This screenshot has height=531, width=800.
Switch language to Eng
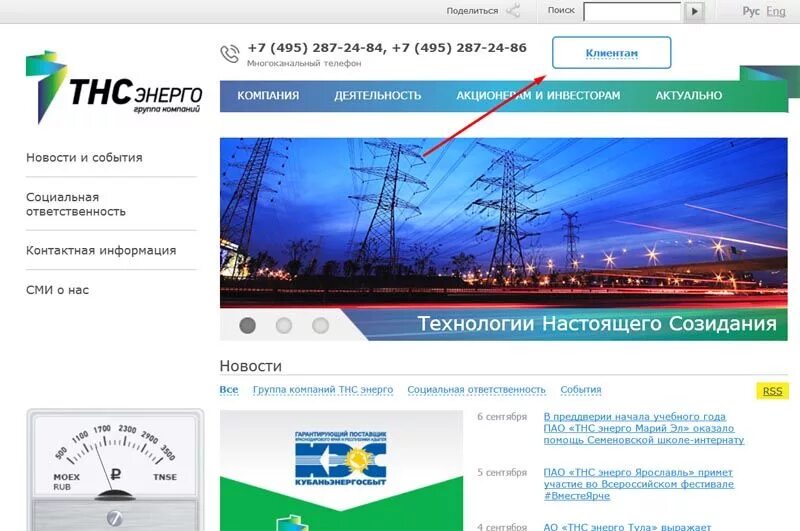click(776, 11)
